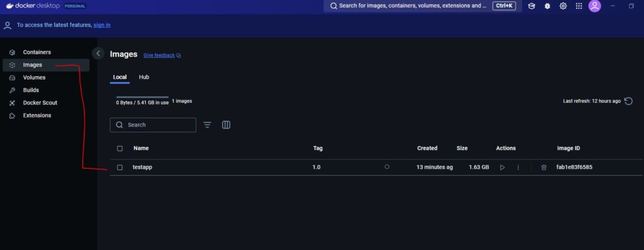This screenshot has height=250, width=644.
Task: Run the testapp image with play icon
Action: pyautogui.click(x=502, y=168)
